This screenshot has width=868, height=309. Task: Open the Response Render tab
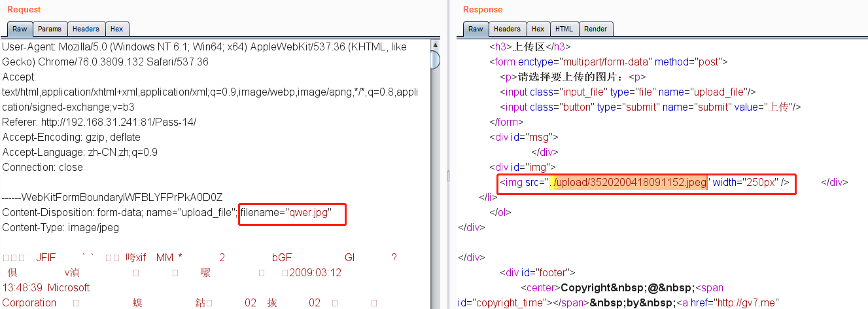click(x=595, y=29)
